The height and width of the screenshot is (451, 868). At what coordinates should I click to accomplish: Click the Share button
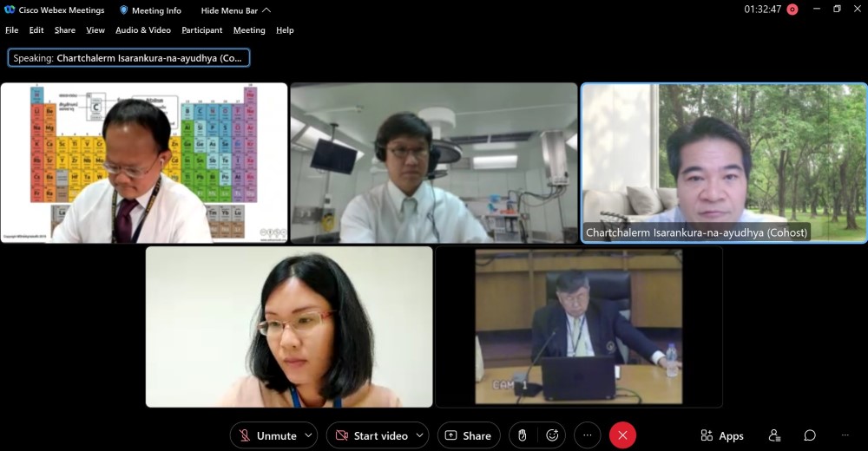(469, 435)
